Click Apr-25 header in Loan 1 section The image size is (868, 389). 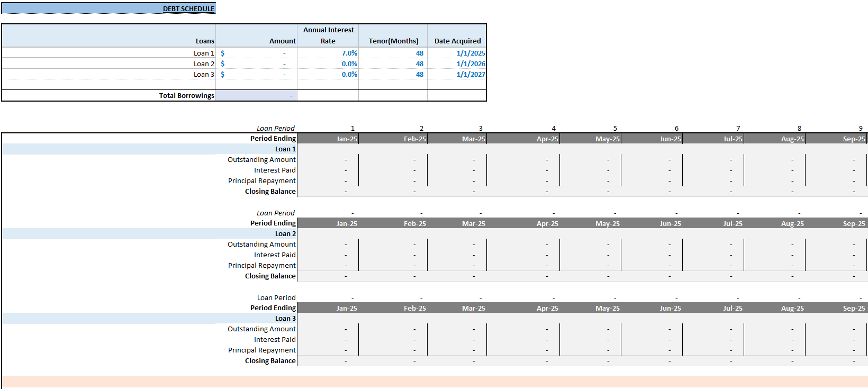coord(523,139)
